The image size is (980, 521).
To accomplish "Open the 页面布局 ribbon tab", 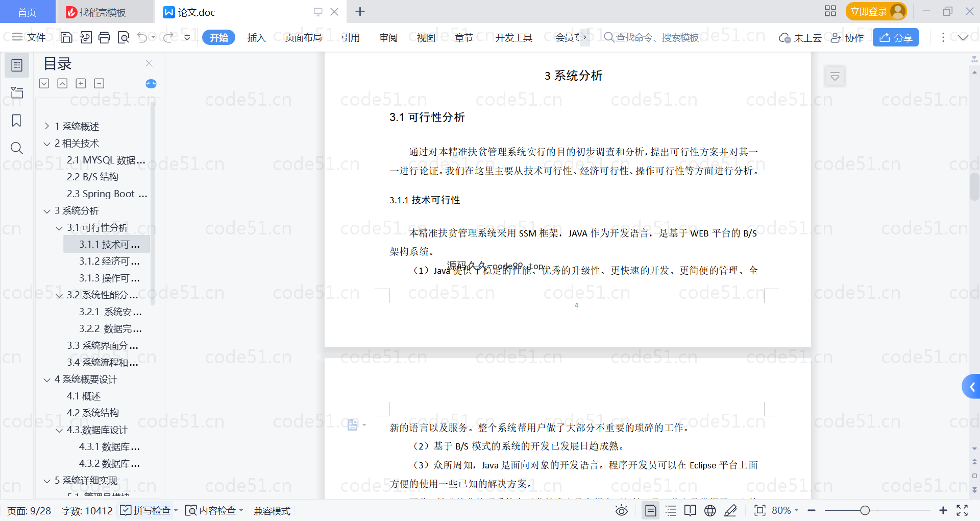I will point(303,37).
